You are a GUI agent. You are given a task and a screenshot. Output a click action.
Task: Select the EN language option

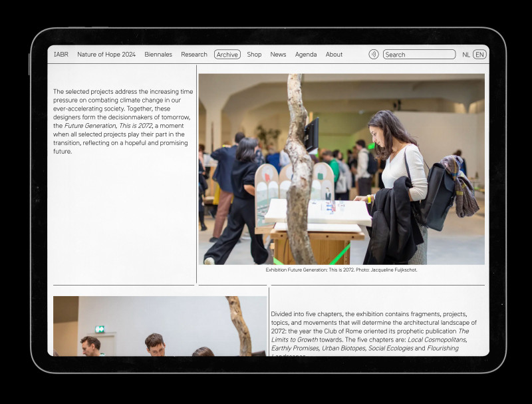coord(479,55)
